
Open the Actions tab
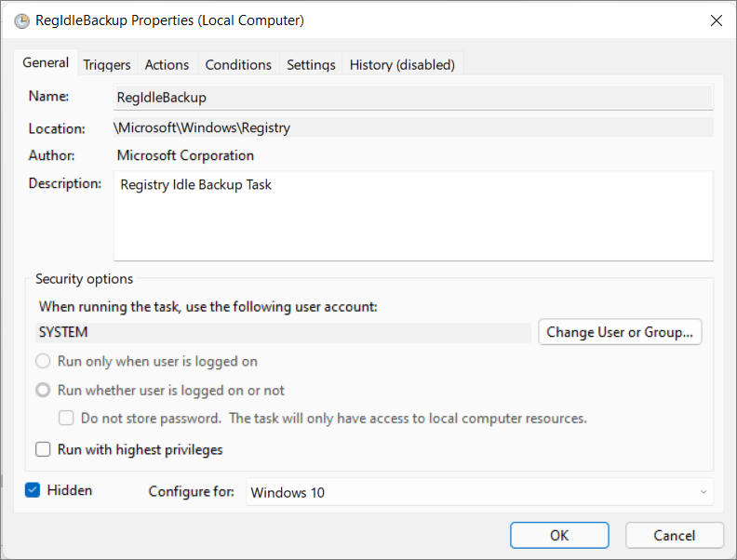click(167, 64)
